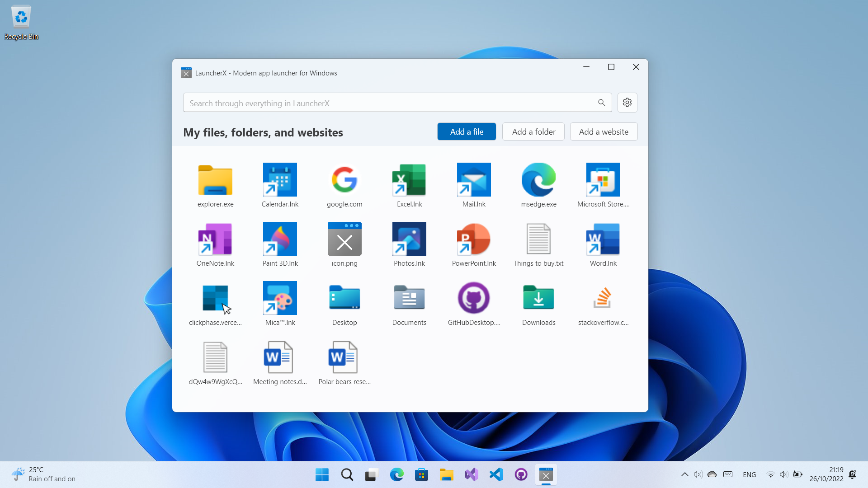The width and height of the screenshot is (868, 488).
Task: Launch the Excel.lnk shortcut
Action: (409, 186)
